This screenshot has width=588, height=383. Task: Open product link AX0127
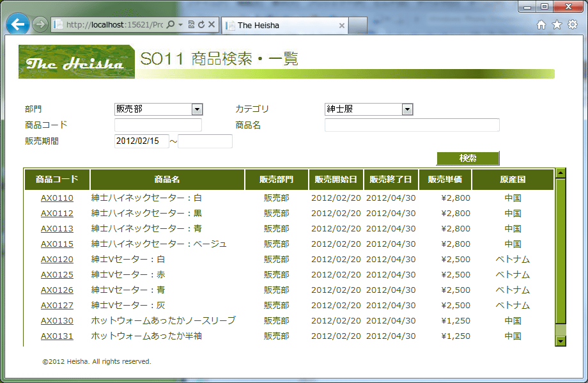[57, 306]
